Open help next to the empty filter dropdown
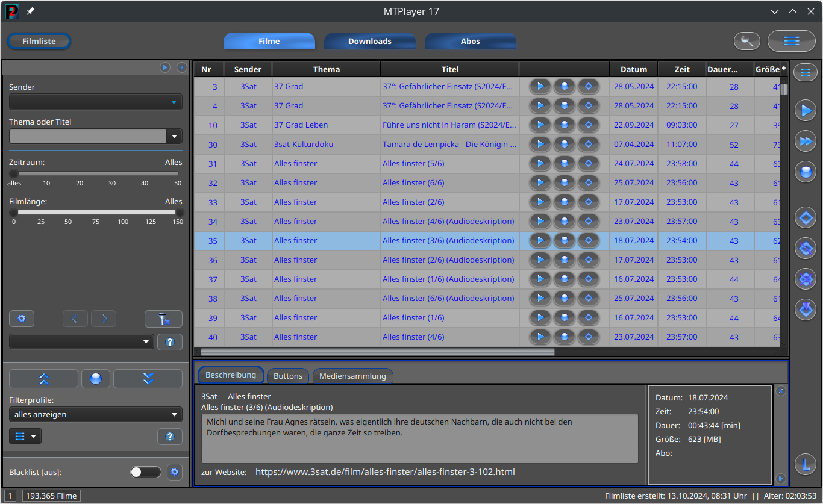The image size is (823, 504). [170, 342]
